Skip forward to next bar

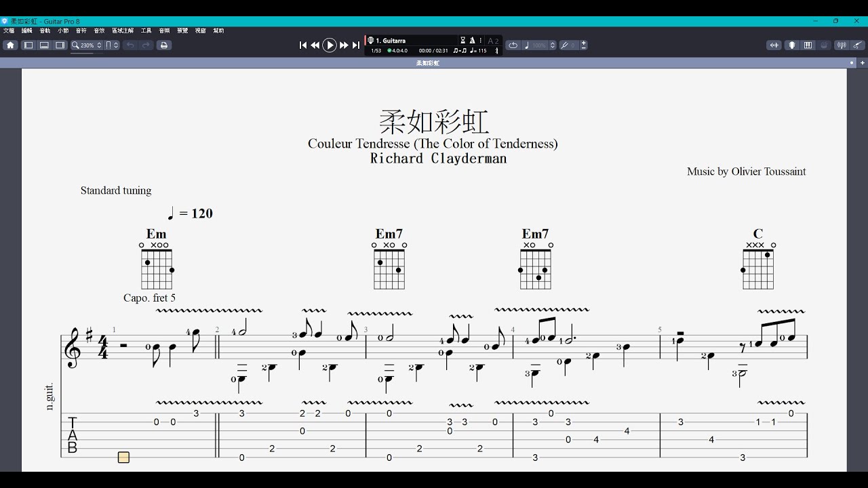(344, 45)
